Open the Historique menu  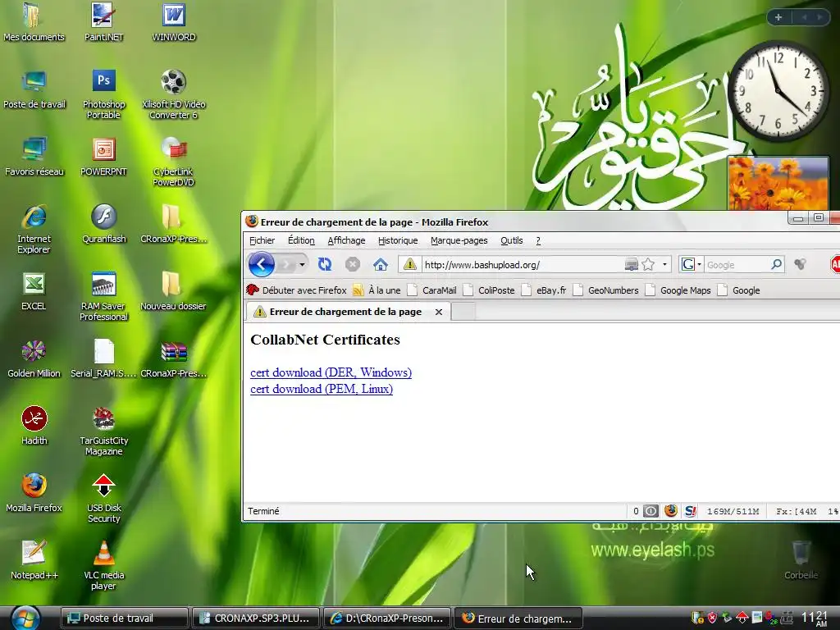click(x=398, y=240)
